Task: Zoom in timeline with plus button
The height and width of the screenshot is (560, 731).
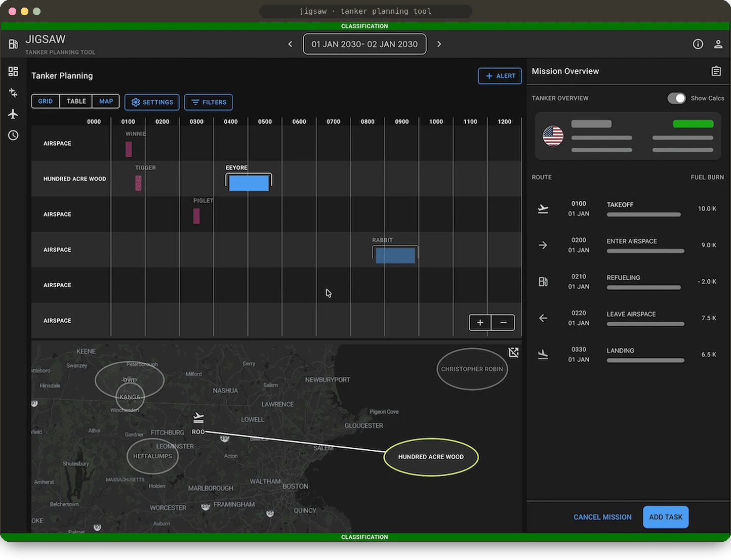Action: pyautogui.click(x=480, y=322)
